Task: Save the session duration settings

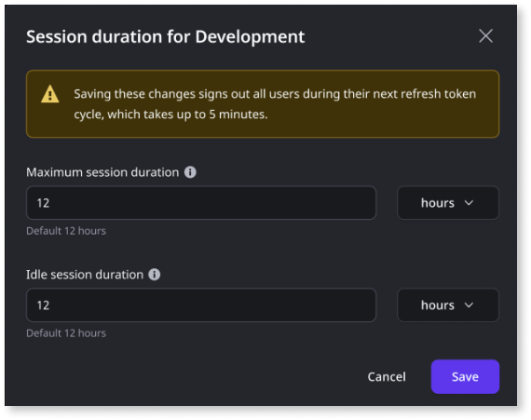Action: (465, 376)
